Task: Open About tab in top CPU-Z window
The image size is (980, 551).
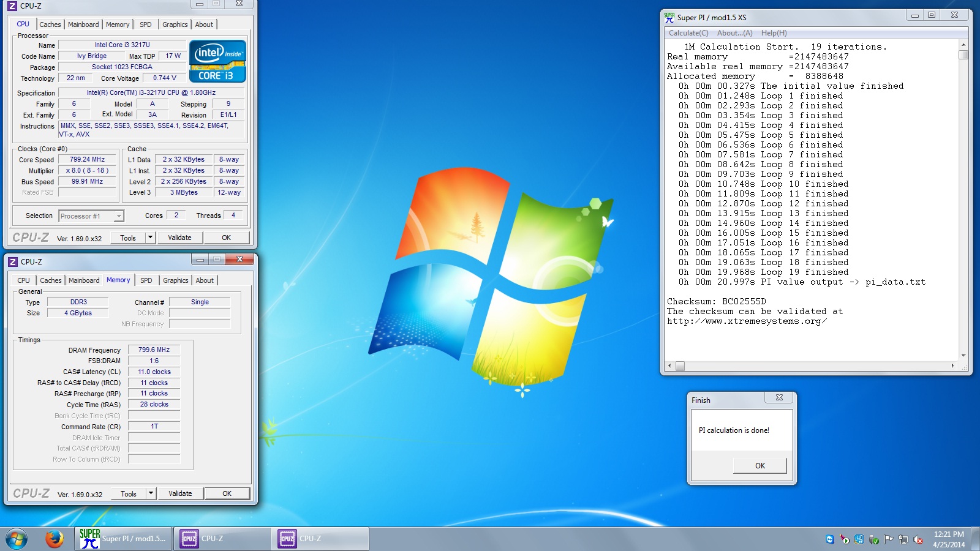Action: coord(205,24)
